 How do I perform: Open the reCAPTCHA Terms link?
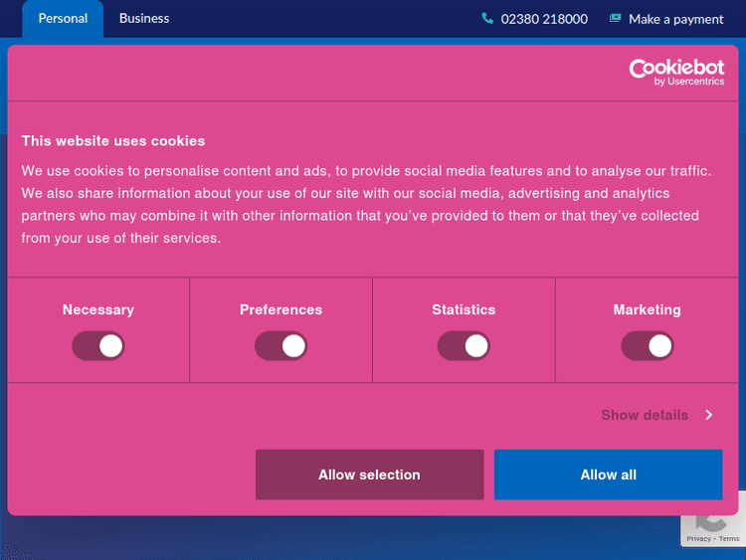pyautogui.click(x=729, y=538)
